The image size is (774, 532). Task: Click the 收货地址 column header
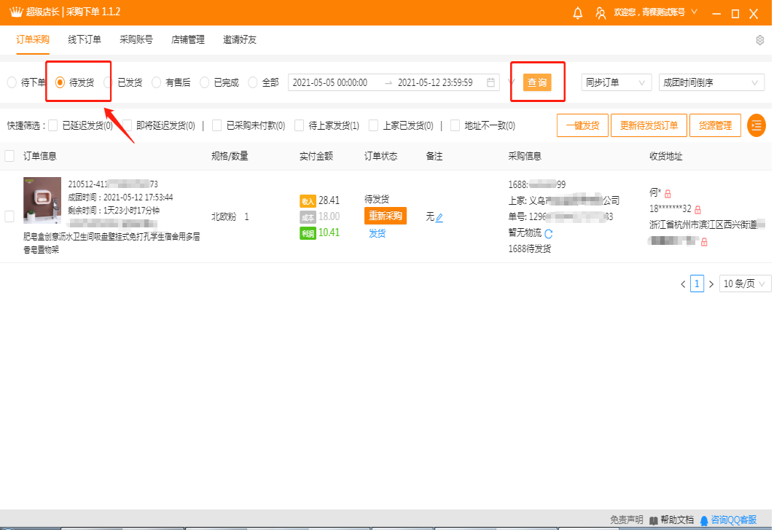(x=666, y=156)
